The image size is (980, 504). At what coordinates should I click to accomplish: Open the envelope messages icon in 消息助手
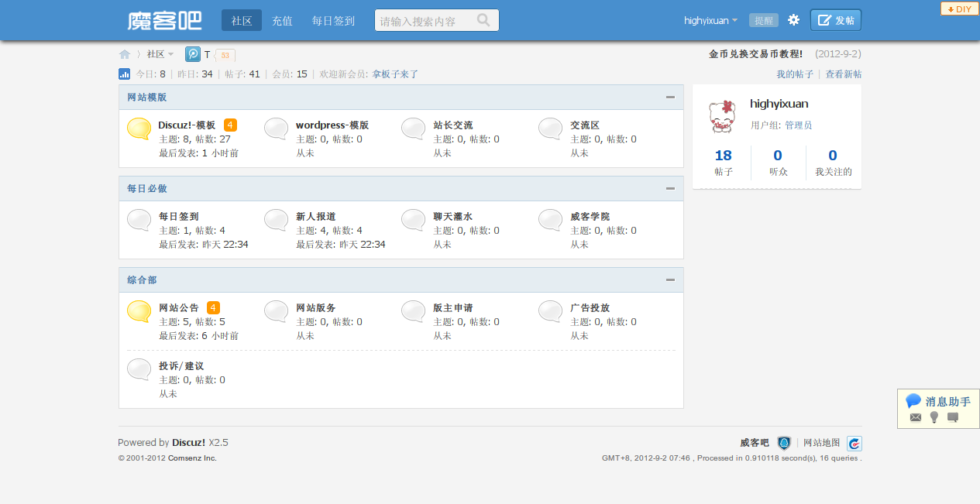(x=916, y=417)
